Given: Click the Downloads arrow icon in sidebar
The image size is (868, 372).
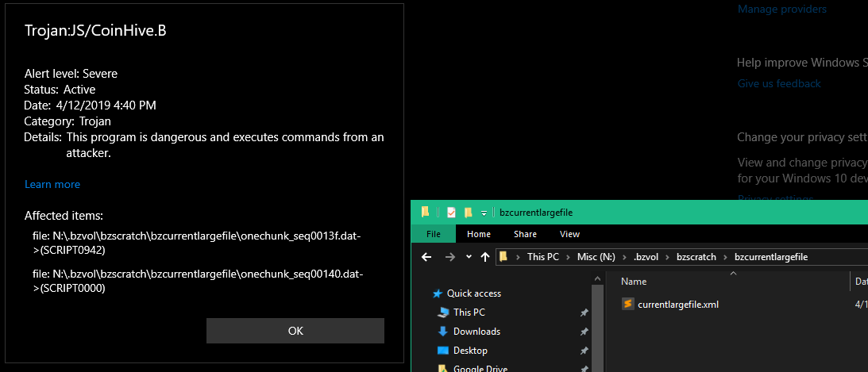Looking at the screenshot, I should tap(443, 331).
